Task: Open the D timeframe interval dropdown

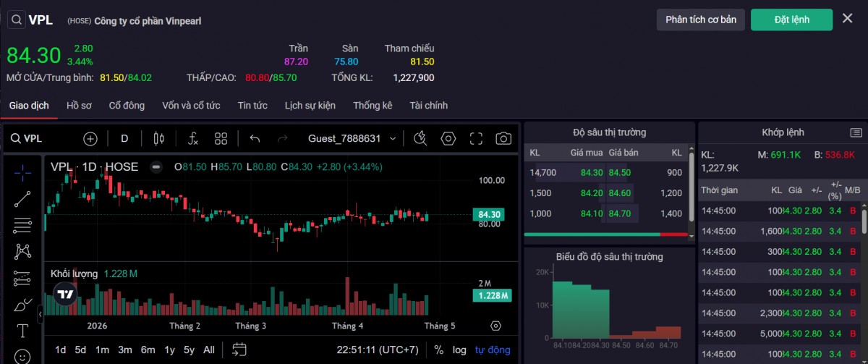Action: click(124, 138)
